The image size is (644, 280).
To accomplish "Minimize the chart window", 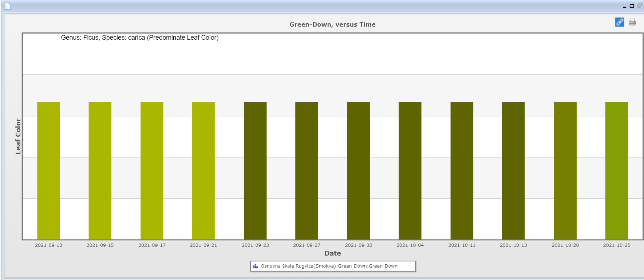I will [625, 7].
